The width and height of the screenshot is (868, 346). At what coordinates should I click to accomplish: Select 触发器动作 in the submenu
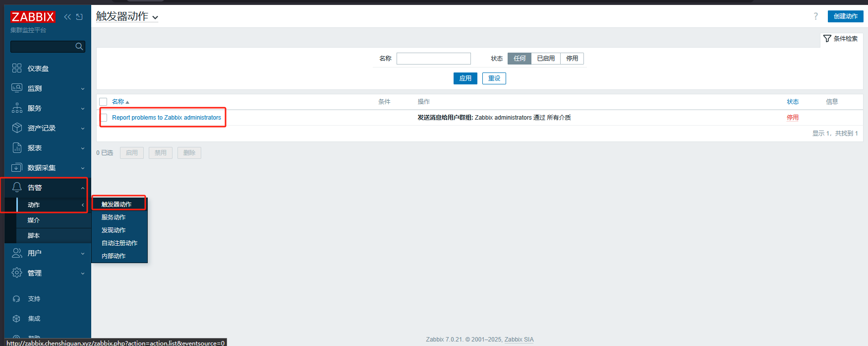[119, 204]
